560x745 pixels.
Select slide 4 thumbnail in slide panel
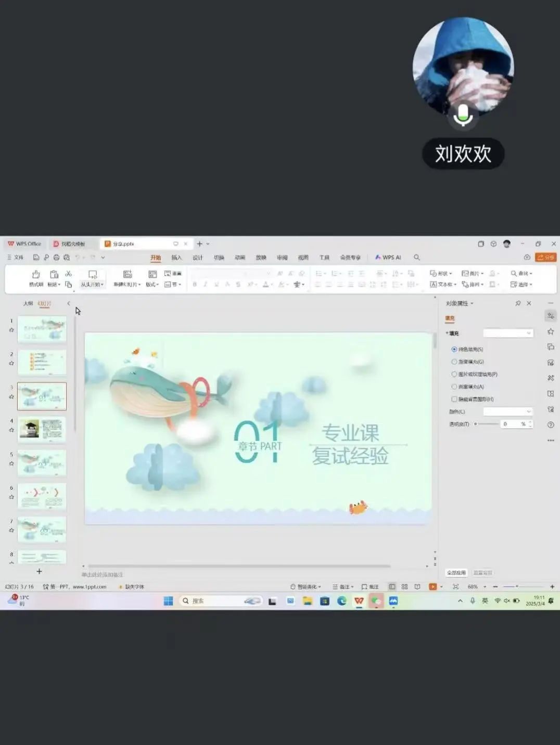point(42,429)
